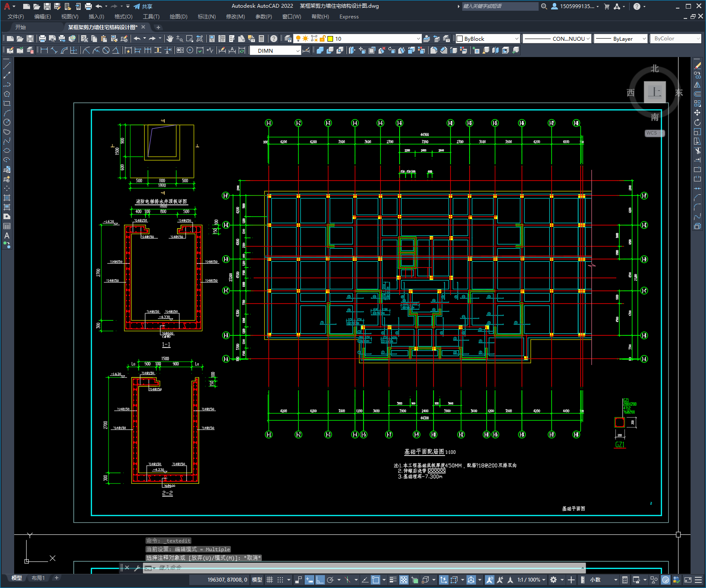706x588 pixels.
Task: Click the Pan hand icon
Action: [x=170, y=39]
